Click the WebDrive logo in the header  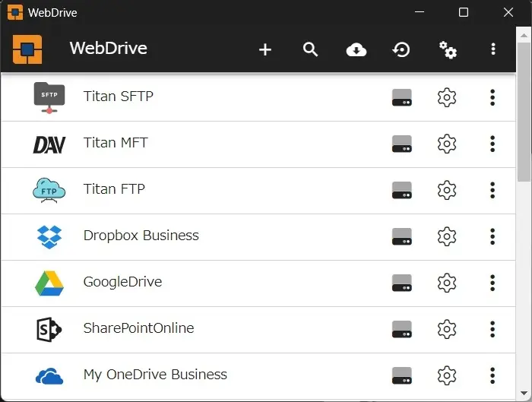click(27, 49)
